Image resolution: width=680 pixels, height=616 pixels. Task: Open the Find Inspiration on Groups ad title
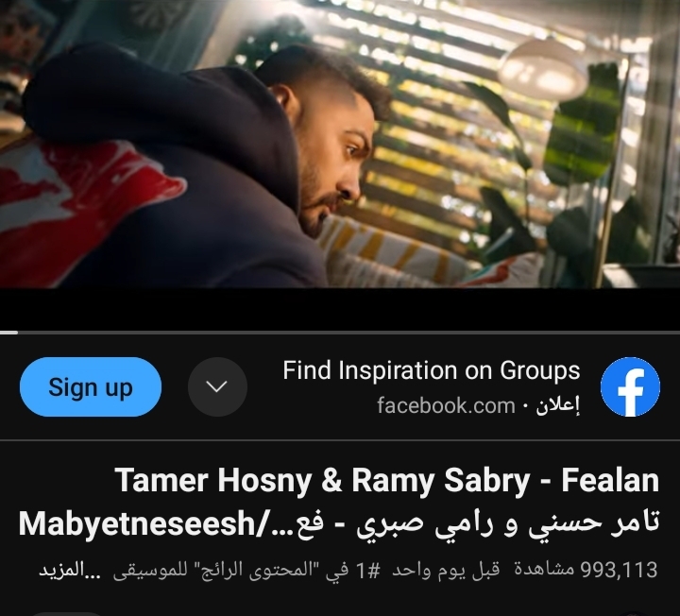point(432,371)
